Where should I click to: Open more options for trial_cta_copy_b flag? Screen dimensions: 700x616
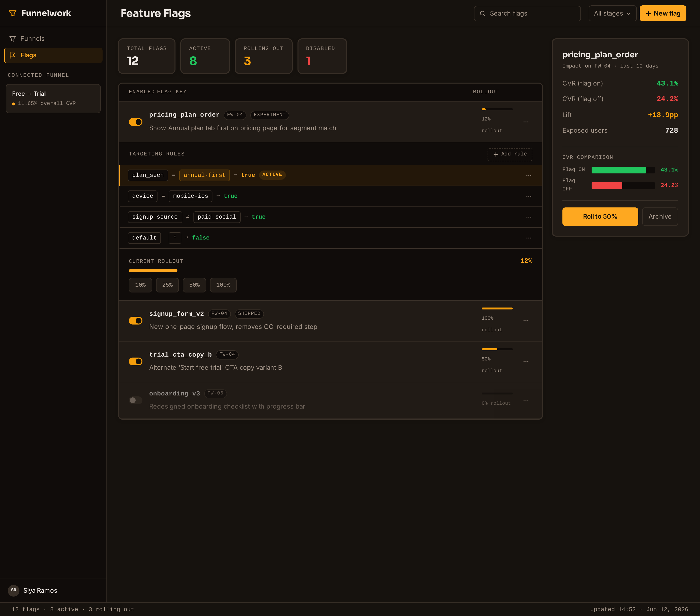[526, 361]
